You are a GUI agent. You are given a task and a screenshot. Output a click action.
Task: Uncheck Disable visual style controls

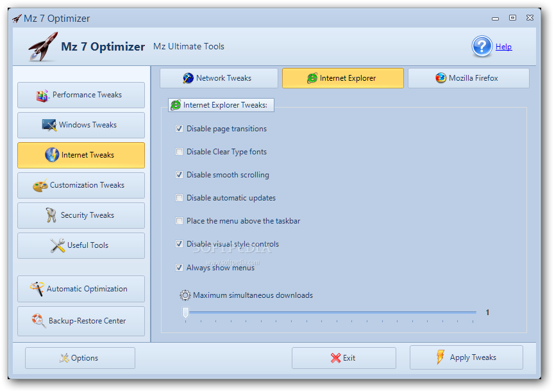pos(180,244)
